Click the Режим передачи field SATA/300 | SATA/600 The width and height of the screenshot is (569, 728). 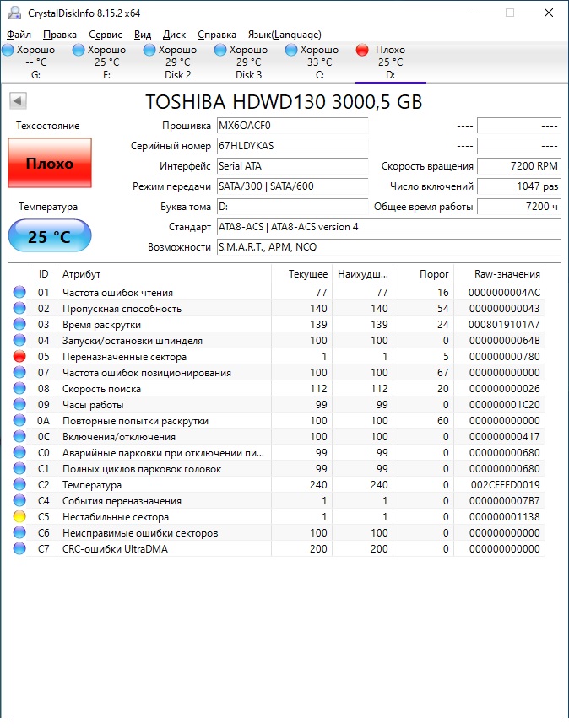click(293, 186)
